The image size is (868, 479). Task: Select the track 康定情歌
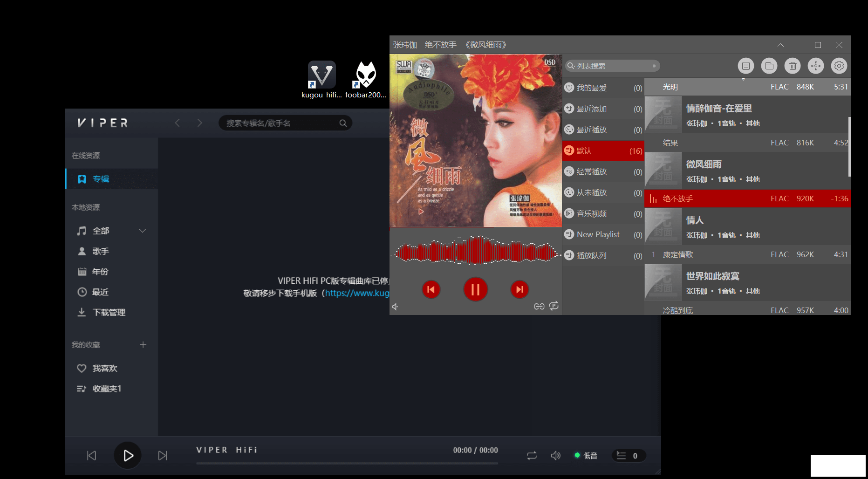click(x=747, y=254)
